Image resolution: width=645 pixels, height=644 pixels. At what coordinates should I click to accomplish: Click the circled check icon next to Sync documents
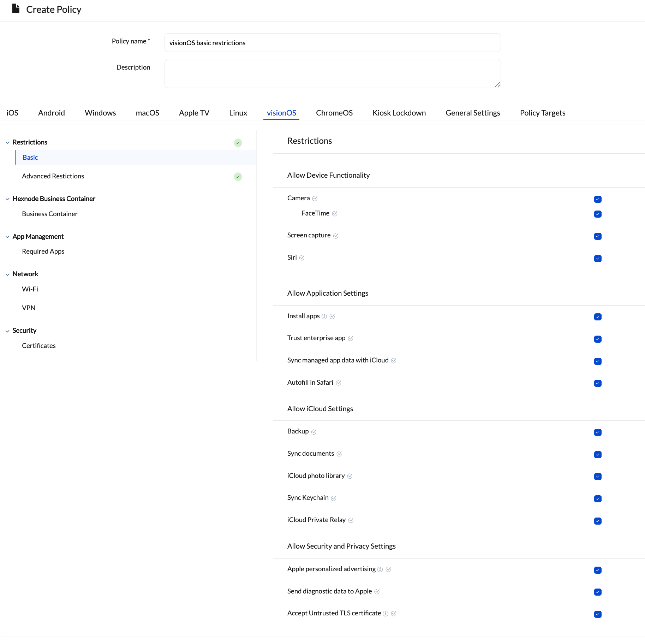pos(339,454)
